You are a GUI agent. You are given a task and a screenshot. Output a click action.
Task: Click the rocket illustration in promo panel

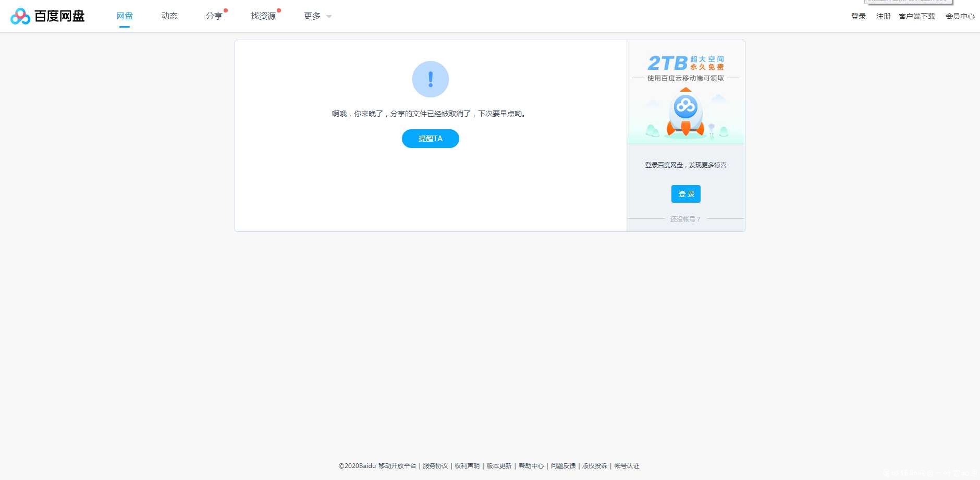tap(685, 113)
